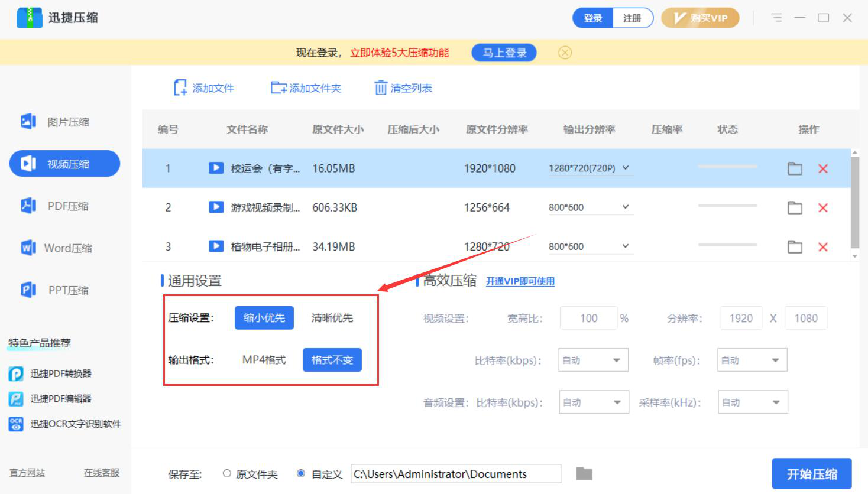Click the 清空列表 trash icon
Screen dimensions: 868x494
tap(381, 88)
